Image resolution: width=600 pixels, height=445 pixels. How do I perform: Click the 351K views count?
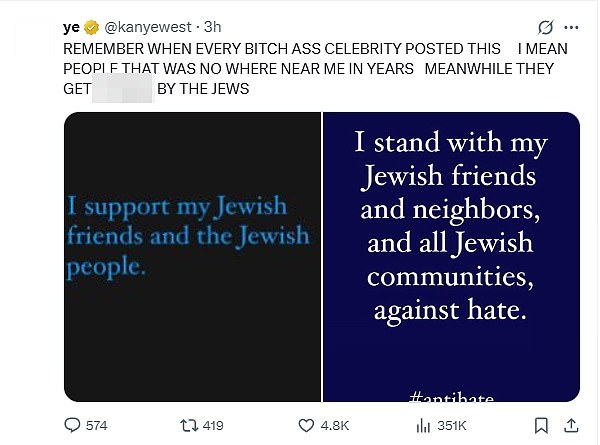(452, 425)
